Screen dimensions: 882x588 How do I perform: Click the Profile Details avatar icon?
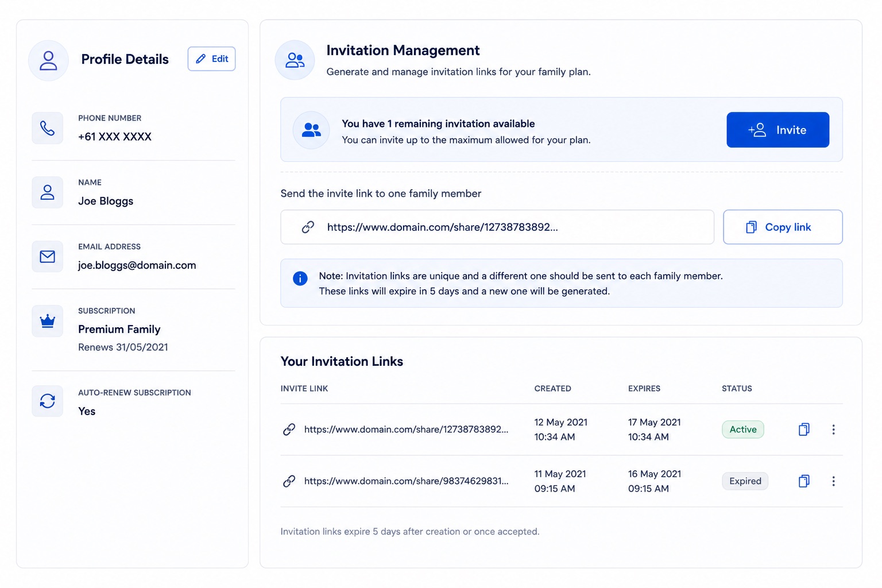[x=48, y=60]
